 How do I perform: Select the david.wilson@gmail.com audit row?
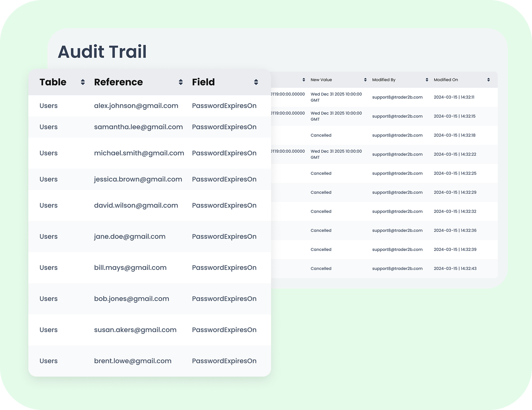pyautogui.click(x=136, y=206)
